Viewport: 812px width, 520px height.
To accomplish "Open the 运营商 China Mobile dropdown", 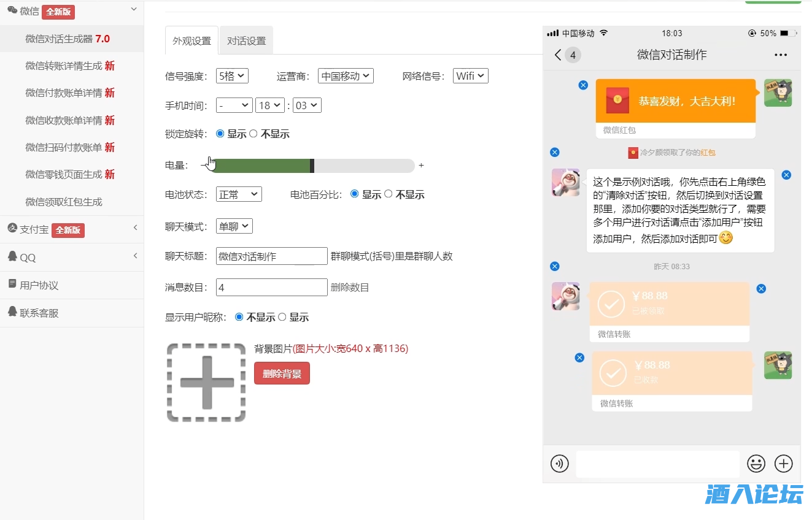I will click(346, 76).
